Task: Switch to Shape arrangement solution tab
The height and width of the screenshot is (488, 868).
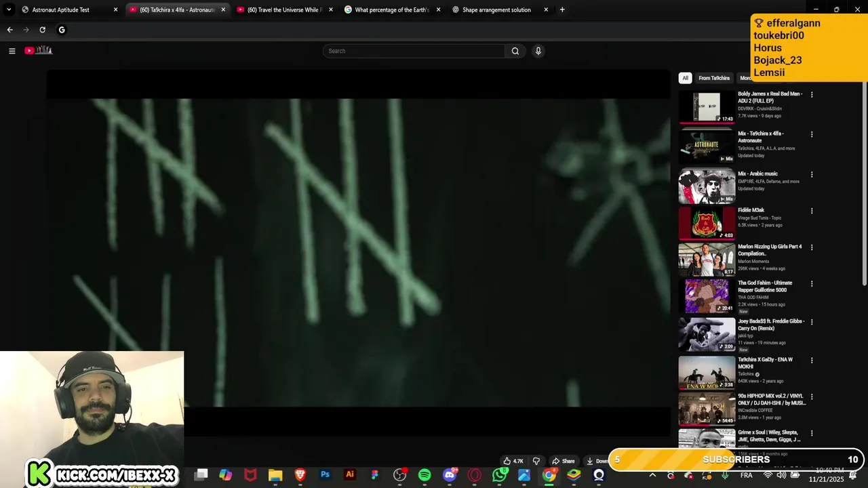Action: (x=500, y=9)
